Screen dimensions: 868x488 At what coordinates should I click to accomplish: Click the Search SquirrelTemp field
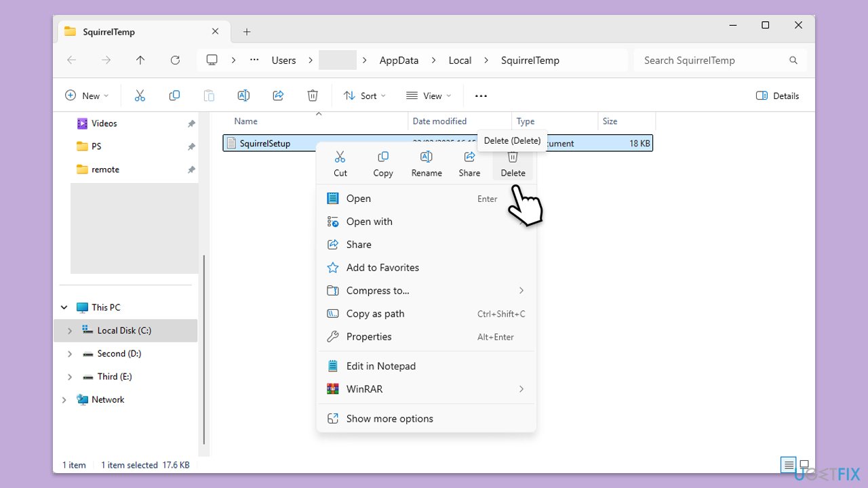click(712, 60)
